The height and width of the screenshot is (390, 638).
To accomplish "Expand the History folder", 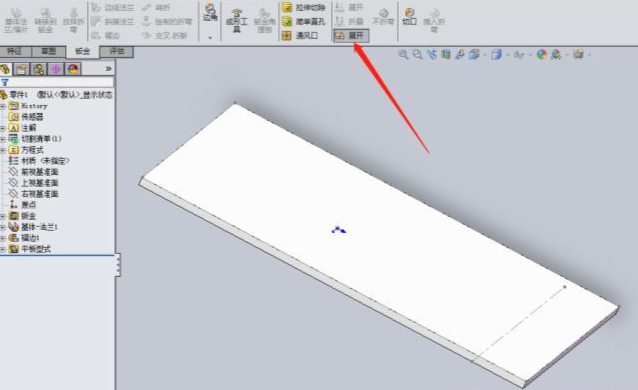I will coord(3,106).
